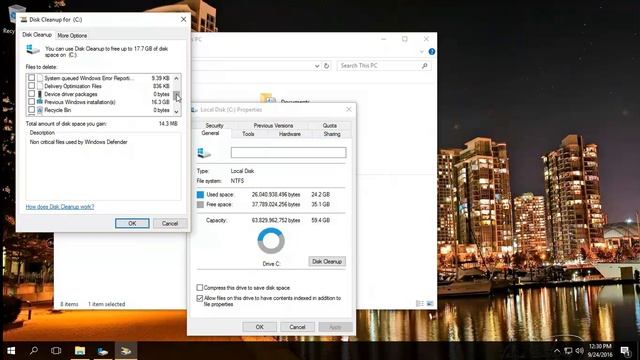This screenshot has width=640, height=360.
Task: Click scroll up arrow in files list
Action: [x=176, y=78]
